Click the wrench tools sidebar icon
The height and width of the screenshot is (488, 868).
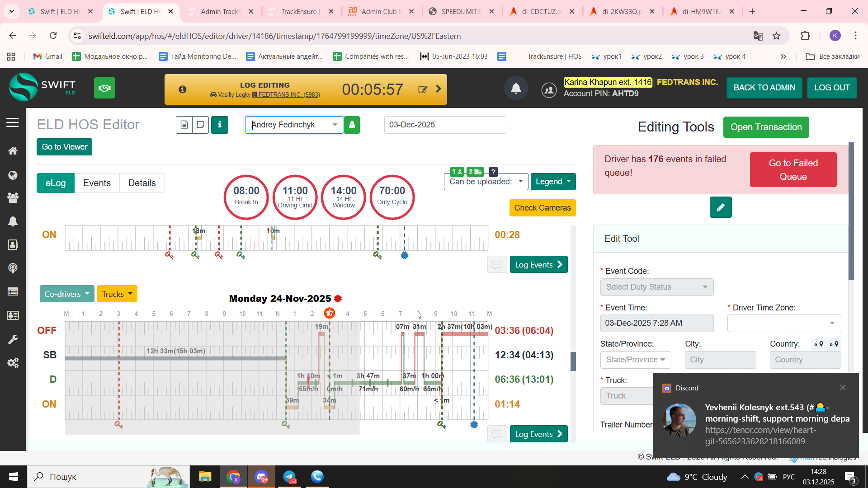(x=13, y=339)
